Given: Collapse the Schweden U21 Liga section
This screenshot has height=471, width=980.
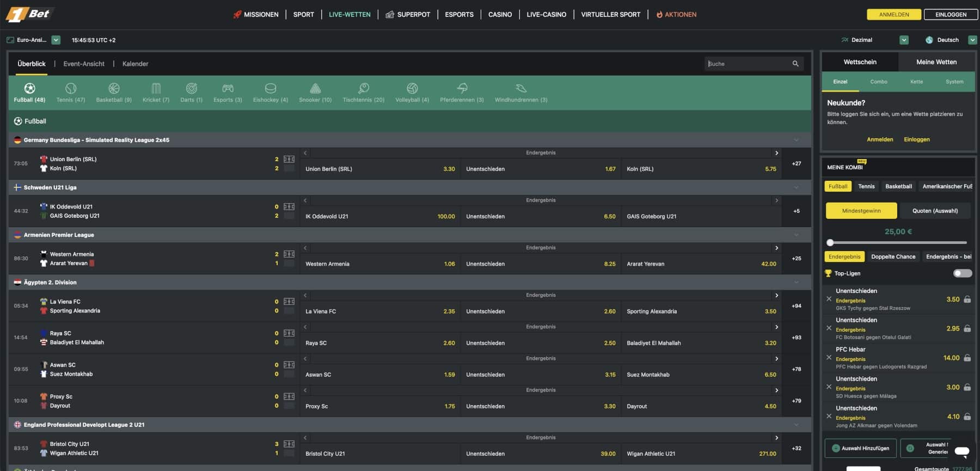Looking at the screenshot, I should 797,187.
